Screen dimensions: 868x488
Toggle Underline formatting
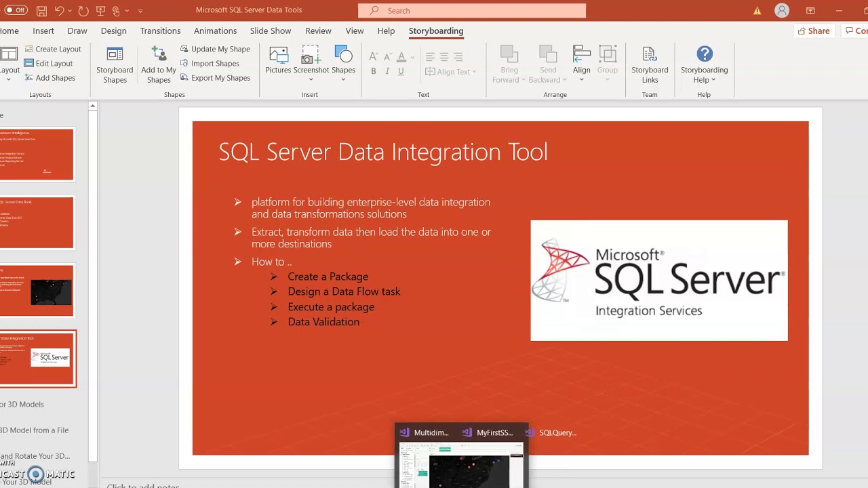pos(401,71)
